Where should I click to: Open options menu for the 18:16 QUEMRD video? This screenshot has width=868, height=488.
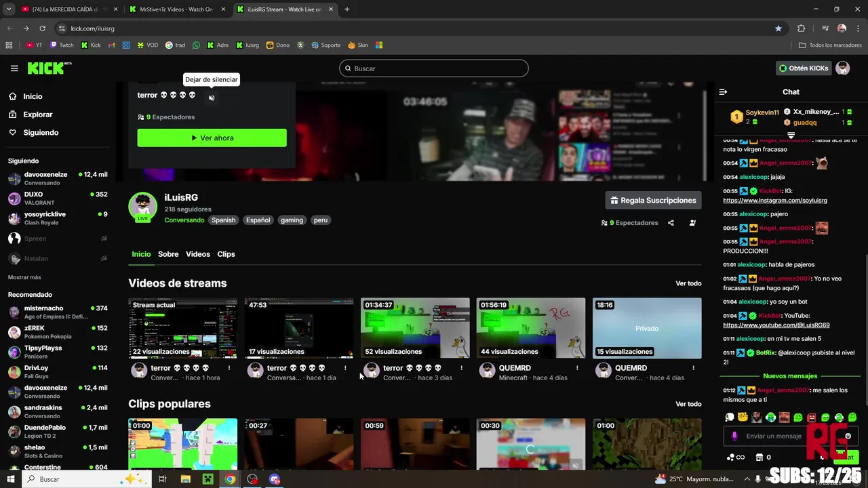(693, 368)
